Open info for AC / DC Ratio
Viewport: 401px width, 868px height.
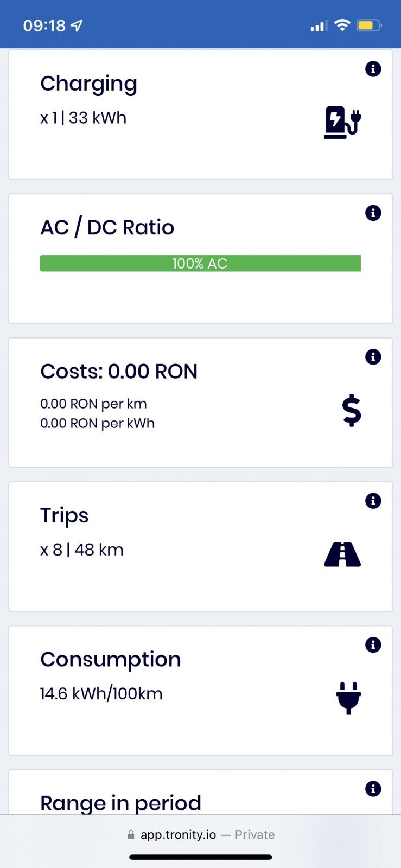pyautogui.click(x=373, y=213)
